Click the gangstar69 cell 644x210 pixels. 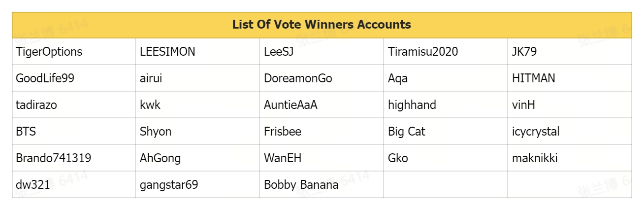[x=169, y=185]
